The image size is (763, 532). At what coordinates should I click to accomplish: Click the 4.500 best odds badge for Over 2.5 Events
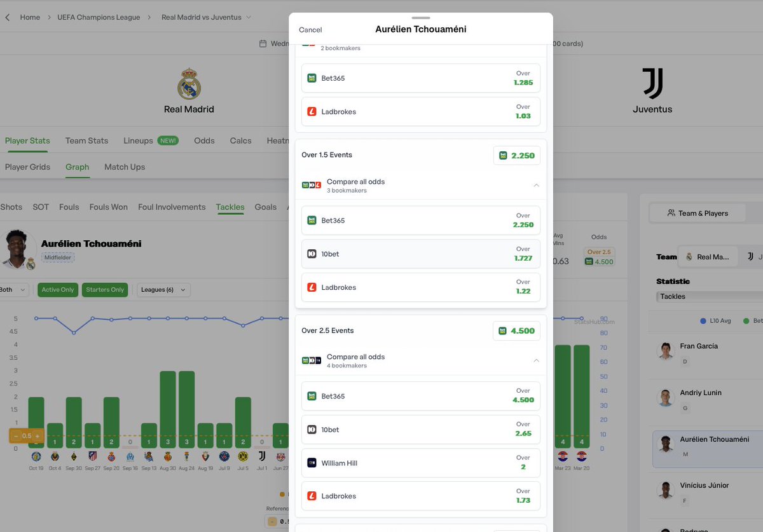pos(517,331)
